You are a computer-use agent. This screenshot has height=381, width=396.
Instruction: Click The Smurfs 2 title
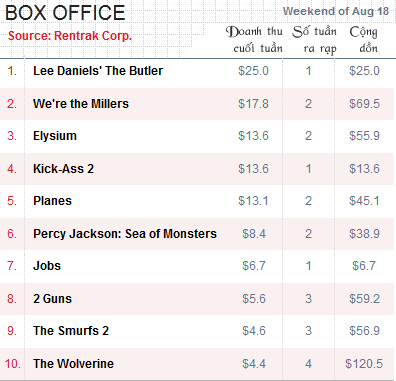click(x=71, y=331)
